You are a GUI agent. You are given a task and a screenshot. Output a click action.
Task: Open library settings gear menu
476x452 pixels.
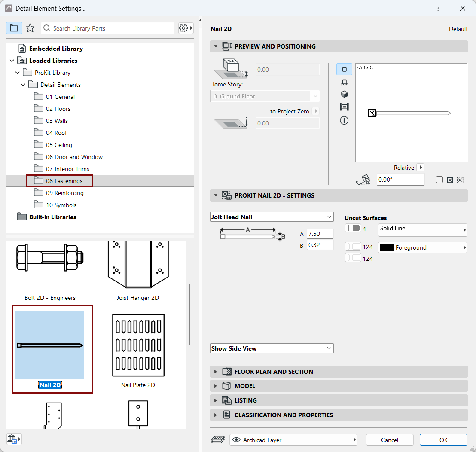(186, 28)
